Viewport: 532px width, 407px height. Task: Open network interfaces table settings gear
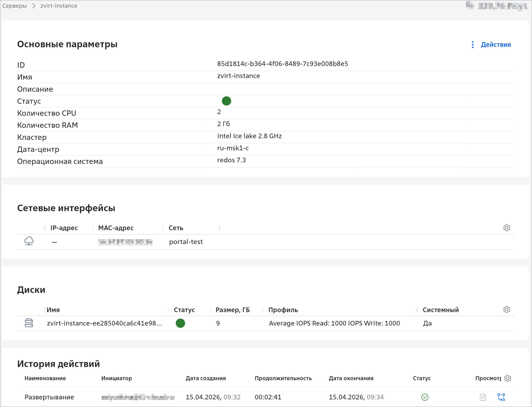(506, 228)
